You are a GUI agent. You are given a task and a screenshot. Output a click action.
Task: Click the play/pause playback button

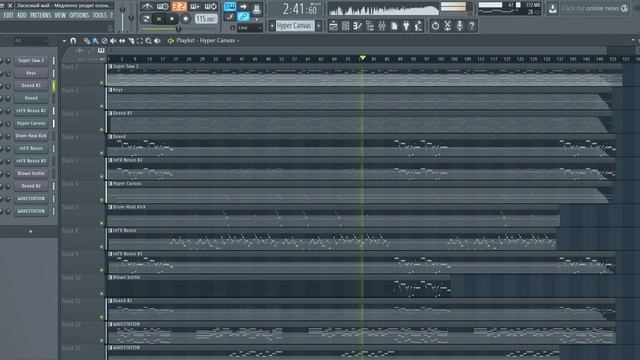pyautogui.click(x=159, y=19)
